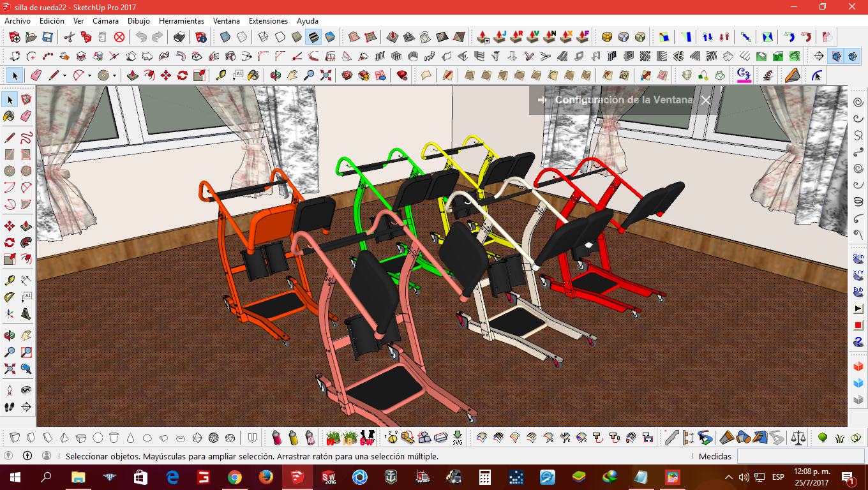This screenshot has height=490, width=868.
Task: Select the 3D Text tool
Action: click(26, 314)
